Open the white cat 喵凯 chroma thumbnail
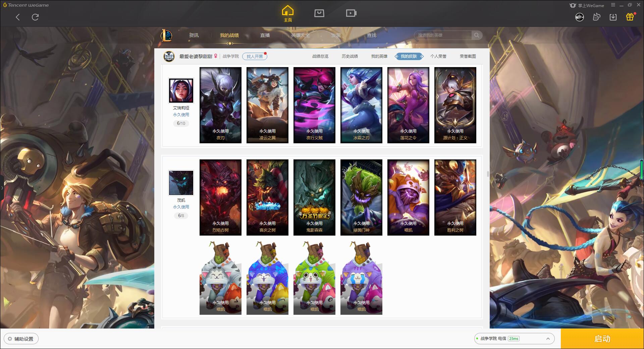This screenshot has width=644, height=349. [220, 278]
